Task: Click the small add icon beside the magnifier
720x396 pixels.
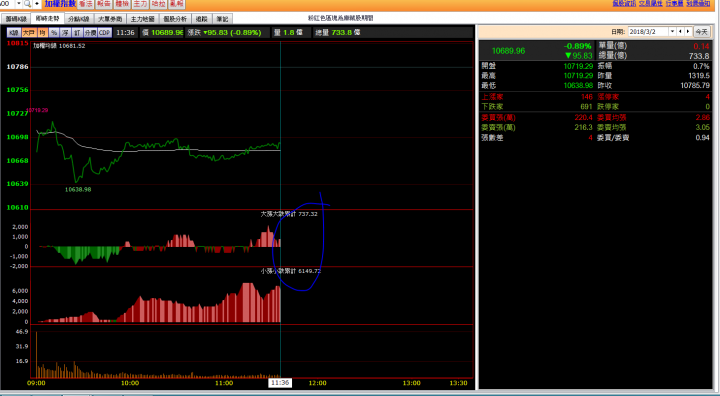Action: [x=37, y=4]
